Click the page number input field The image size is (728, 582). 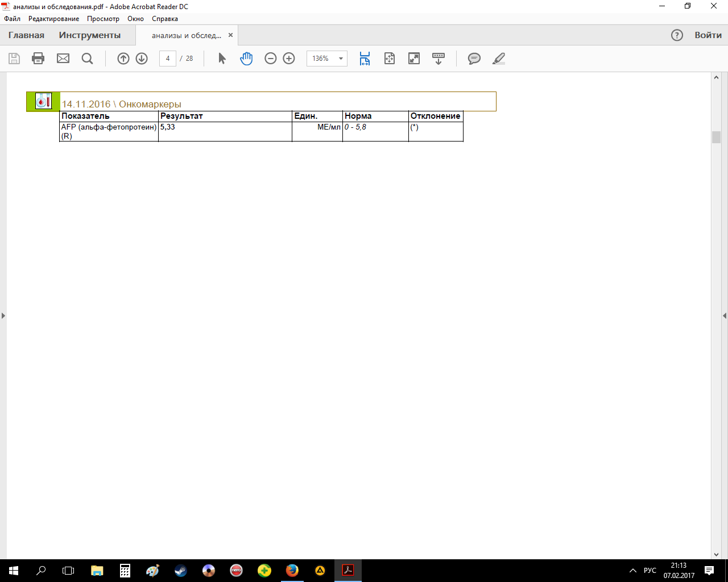168,59
